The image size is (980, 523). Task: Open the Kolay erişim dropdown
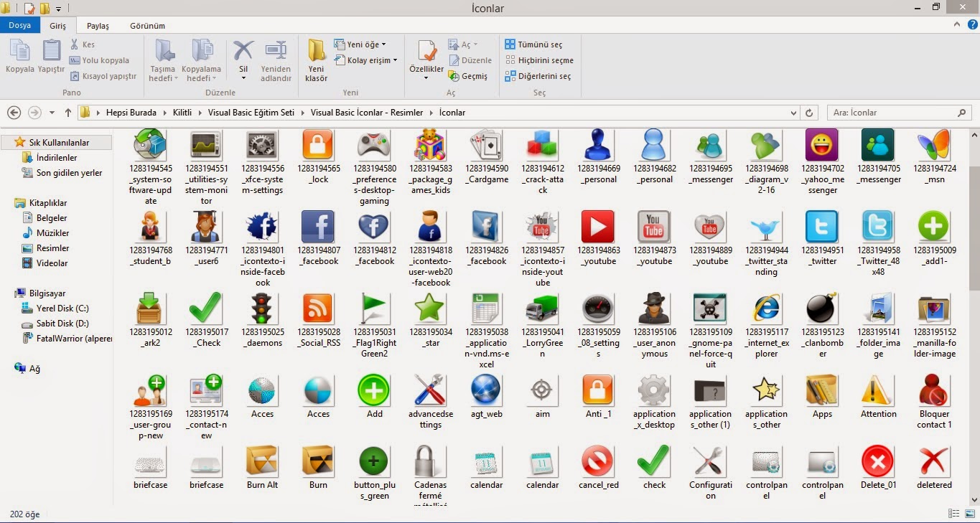[365, 60]
